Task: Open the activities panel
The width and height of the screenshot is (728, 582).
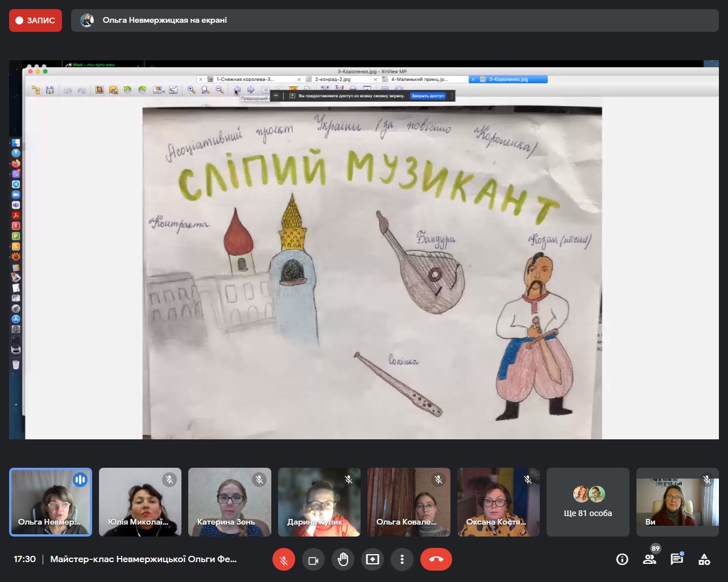Action: pyautogui.click(x=704, y=560)
